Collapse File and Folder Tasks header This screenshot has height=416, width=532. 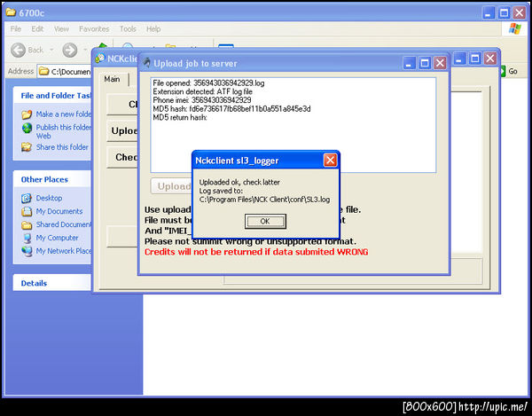(52, 95)
